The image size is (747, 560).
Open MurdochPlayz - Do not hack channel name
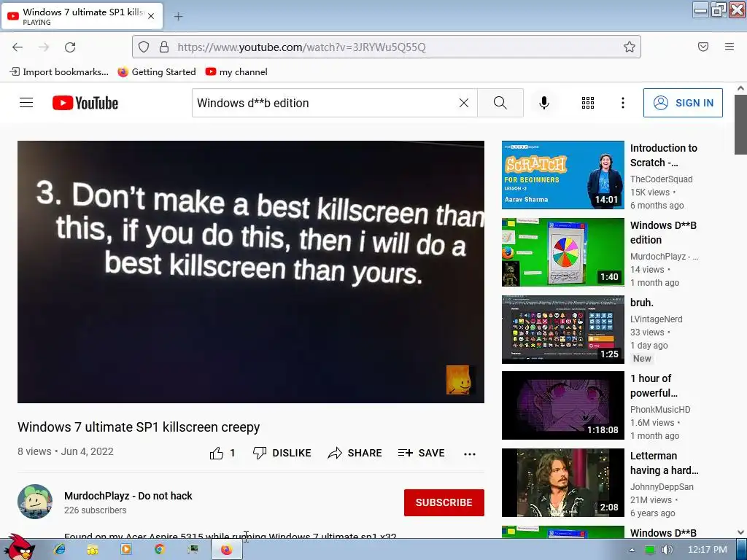tap(128, 496)
